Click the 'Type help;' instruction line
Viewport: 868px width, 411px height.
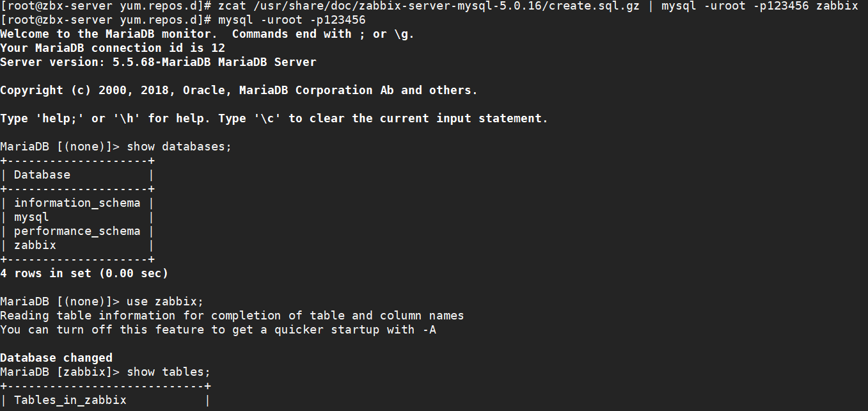[274, 118]
